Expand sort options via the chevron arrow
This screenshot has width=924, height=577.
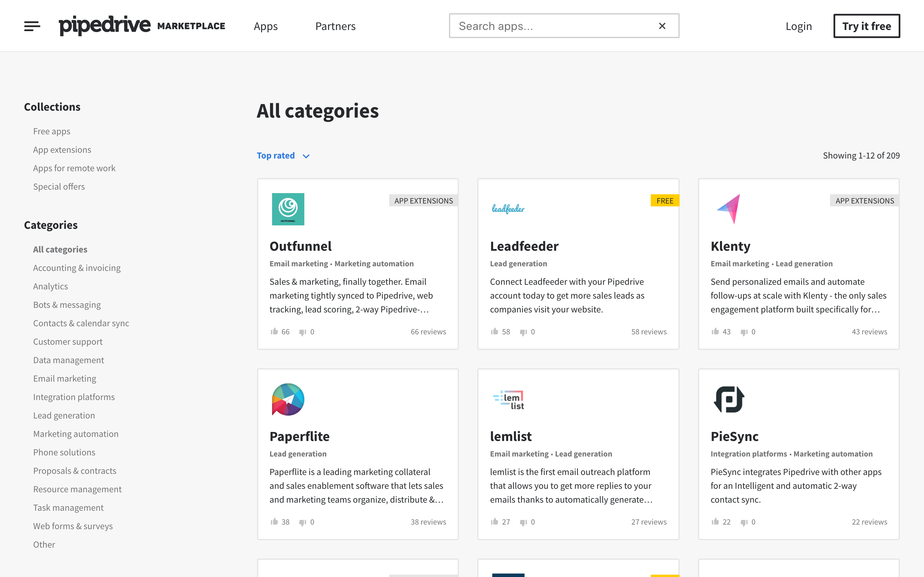(306, 156)
